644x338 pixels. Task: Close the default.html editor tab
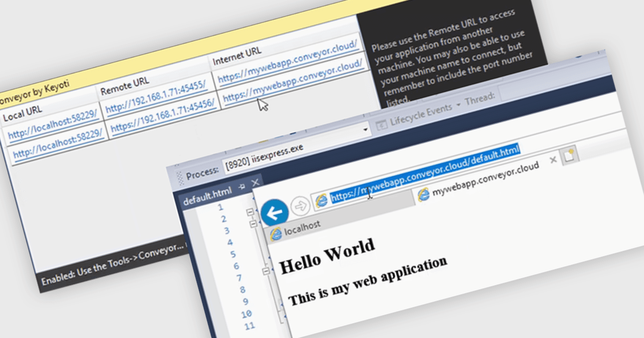pos(255,182)
